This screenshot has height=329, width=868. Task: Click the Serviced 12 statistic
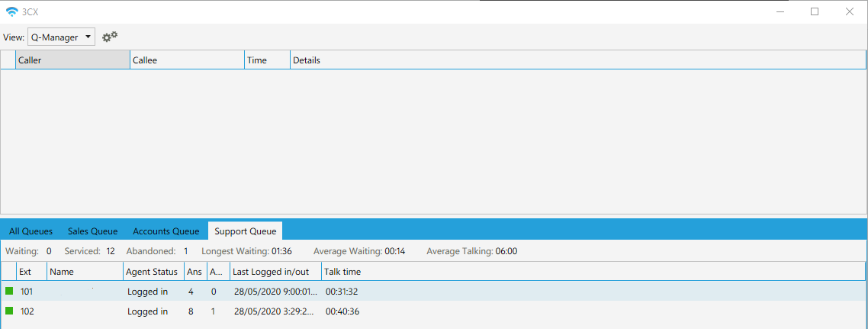90,251
